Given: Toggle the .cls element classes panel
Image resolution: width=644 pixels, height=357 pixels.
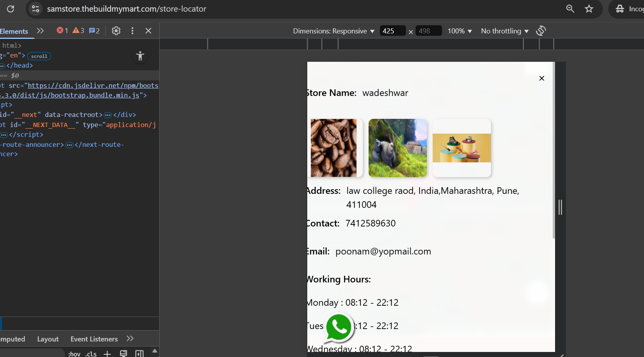Looking at the screenshot, I should pyautogui.click(x=91, y=354).
